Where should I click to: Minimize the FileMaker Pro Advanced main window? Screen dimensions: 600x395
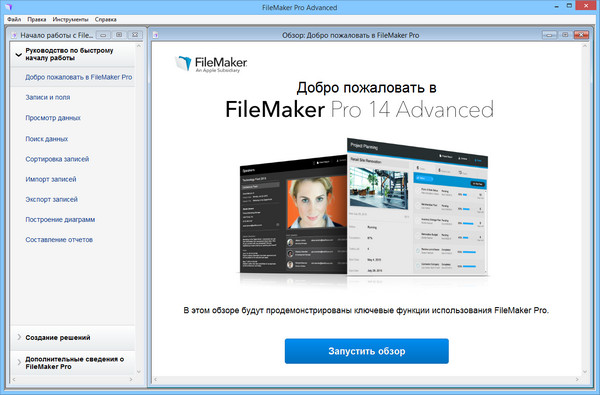click(557, 6)
